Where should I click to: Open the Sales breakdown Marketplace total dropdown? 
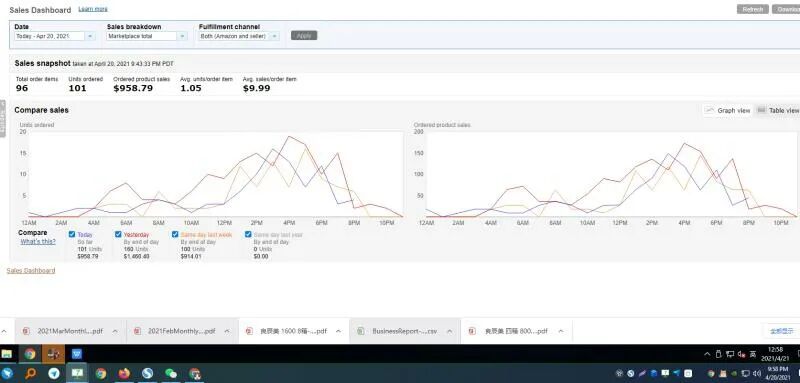[x=147, y=36]
